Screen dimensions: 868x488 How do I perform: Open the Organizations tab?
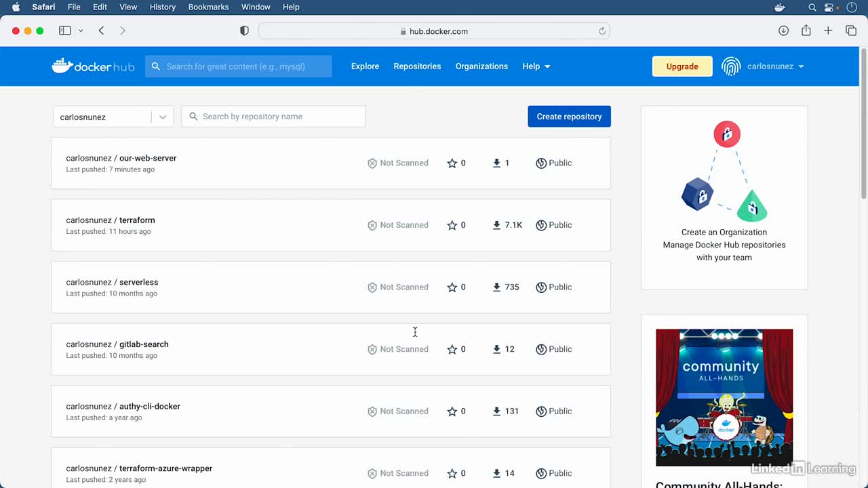(x=481, y=66)
